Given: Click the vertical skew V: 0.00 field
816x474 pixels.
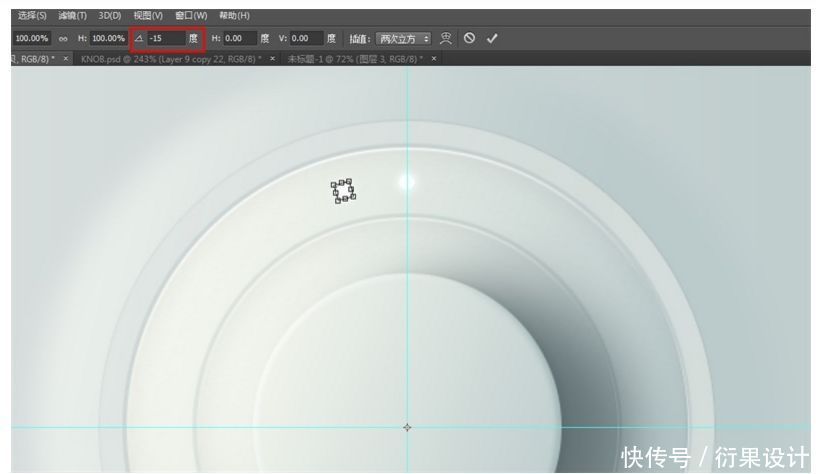Looking at the screenshot, I should pos(307,39).
